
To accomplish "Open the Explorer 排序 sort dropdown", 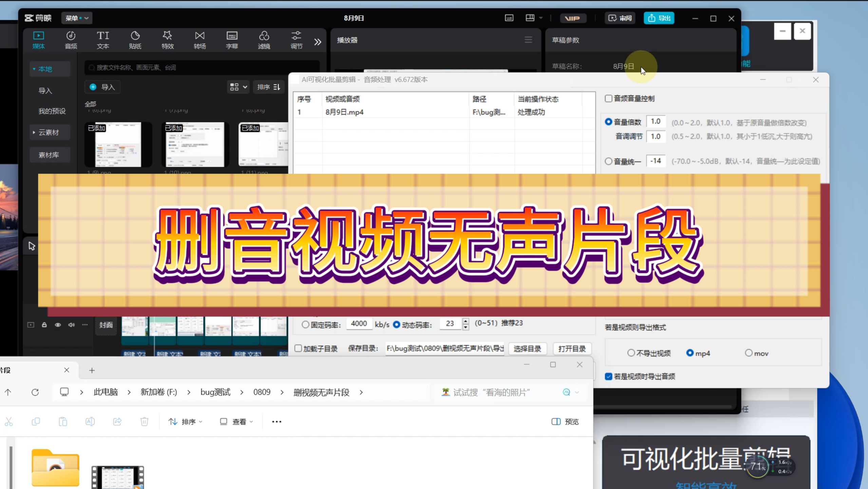I will (186, 422).
